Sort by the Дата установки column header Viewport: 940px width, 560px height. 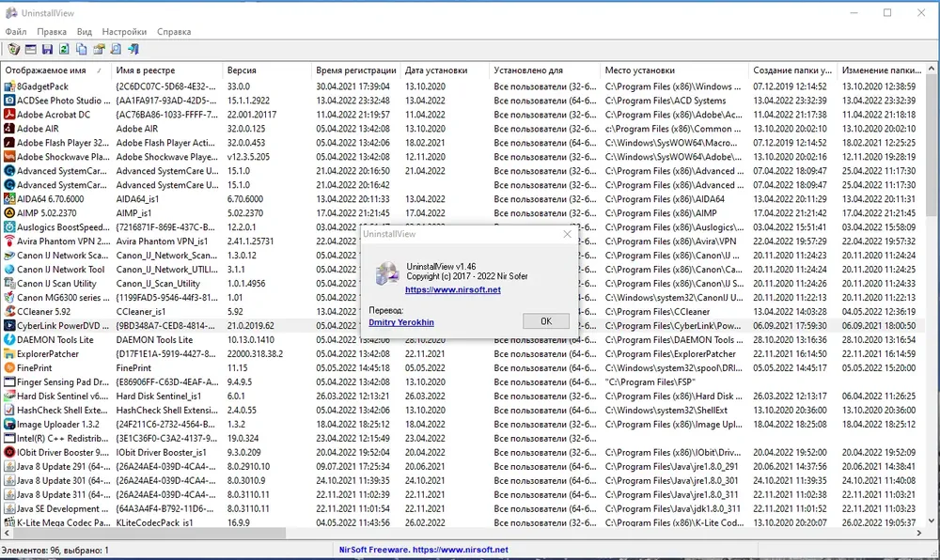tap(445, 70)
